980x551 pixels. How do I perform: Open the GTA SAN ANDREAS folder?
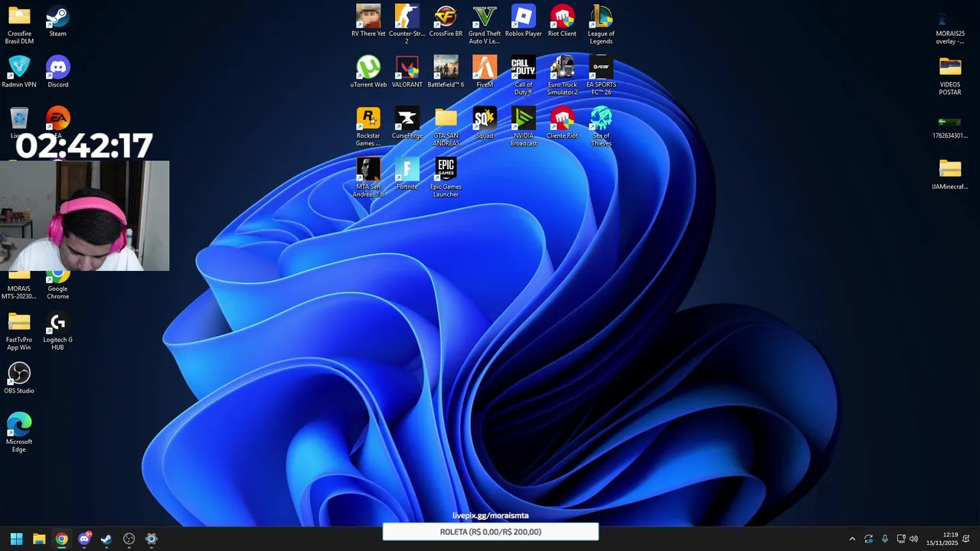coord(446,127)
